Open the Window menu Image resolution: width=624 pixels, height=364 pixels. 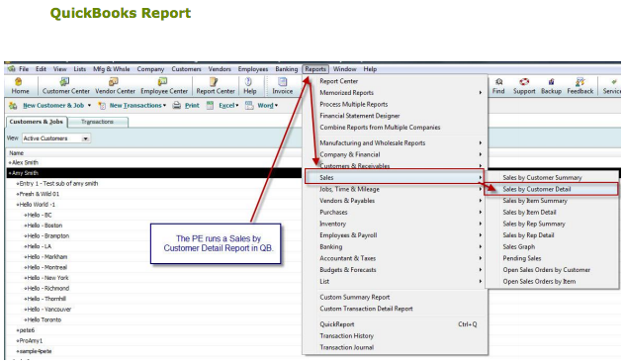click(x=344, y=69)
